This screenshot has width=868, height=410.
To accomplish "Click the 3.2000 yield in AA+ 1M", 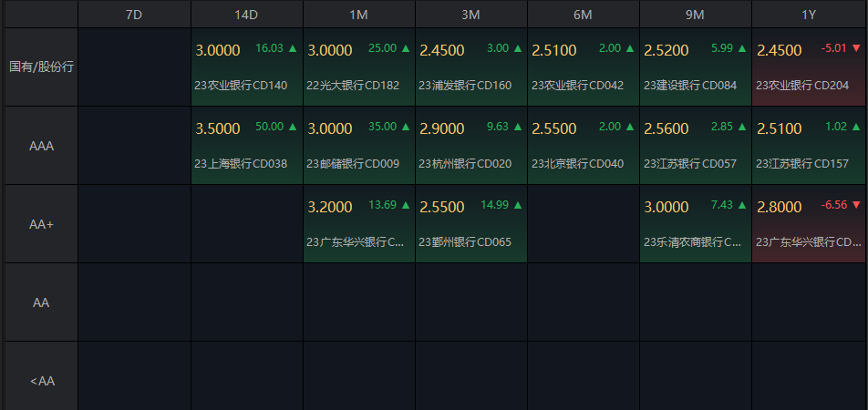I will (330, 208).
